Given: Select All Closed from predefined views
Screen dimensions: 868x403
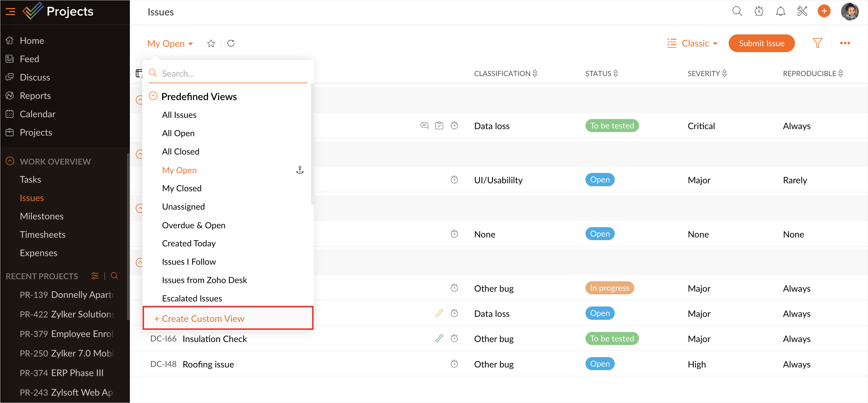Looking at the screenshot, I should tap(180, 151).
